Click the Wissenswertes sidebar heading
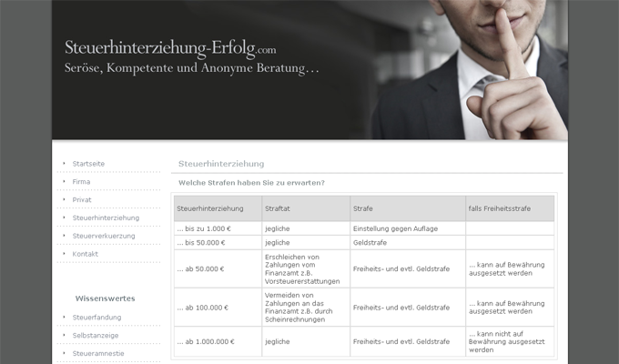The width and height of the screenshot is (619, 364). coord(105,298)
